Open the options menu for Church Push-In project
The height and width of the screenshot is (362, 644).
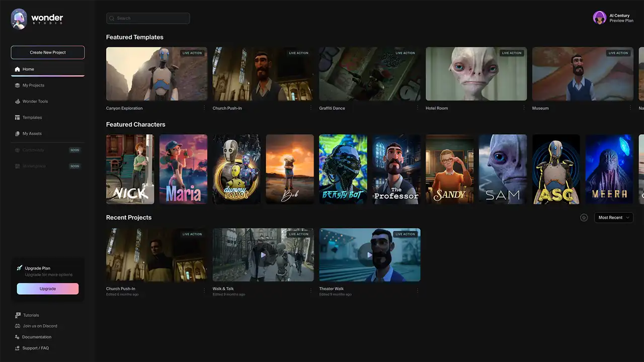click(x=204, y=290)
